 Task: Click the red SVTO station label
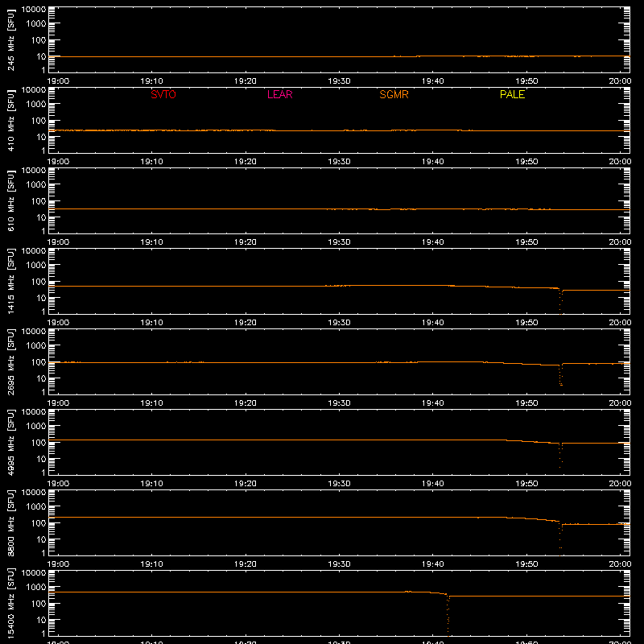[x=163, y=94]
